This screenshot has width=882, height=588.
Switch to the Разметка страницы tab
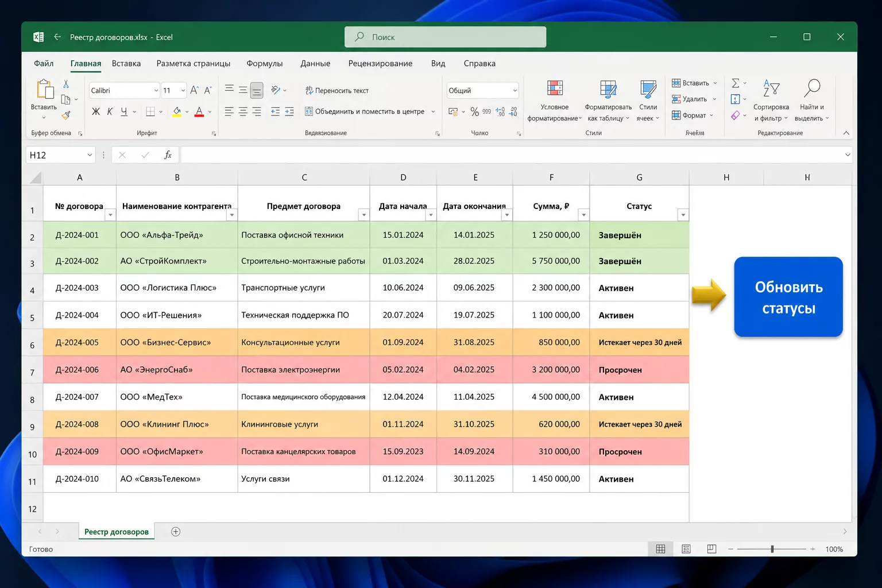pyautogui.click(x=194, y=63)
